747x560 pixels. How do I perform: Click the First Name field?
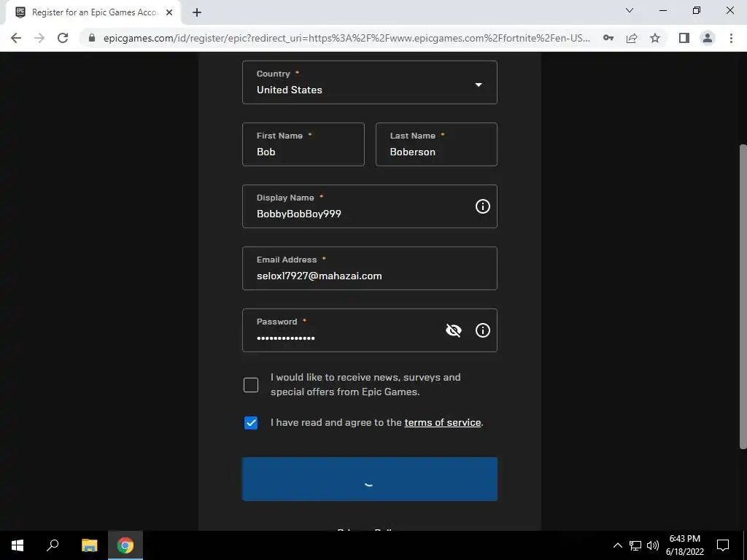(x=303, y=144)
